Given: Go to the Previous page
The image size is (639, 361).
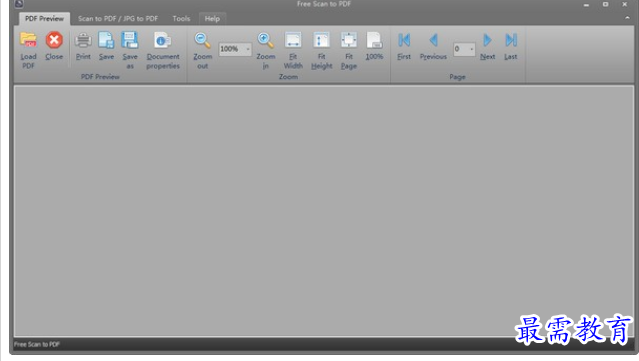Looking at the screenshot, I should (x=433, y=45).
